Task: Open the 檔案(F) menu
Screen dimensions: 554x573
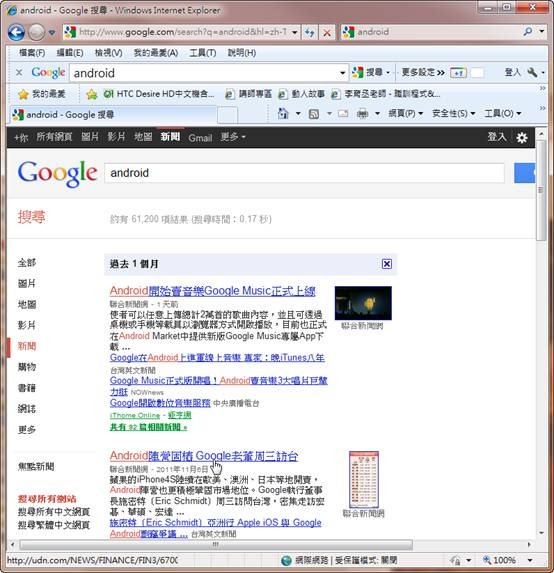Action: [32, 53]
